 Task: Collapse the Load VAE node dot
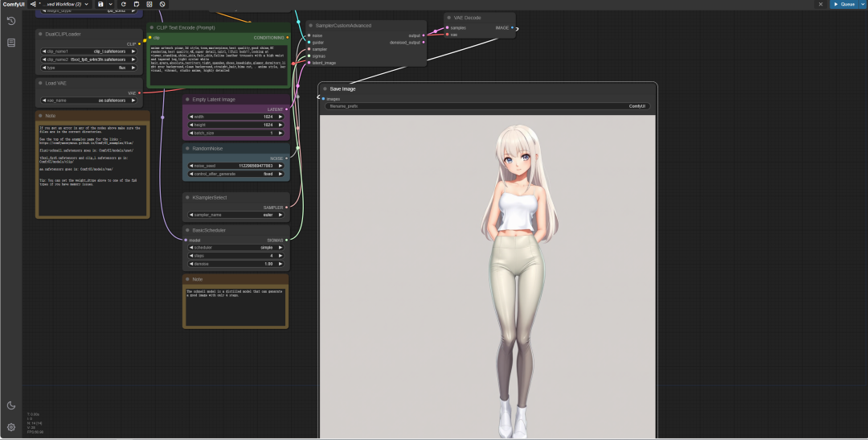[x=40, y=83]
